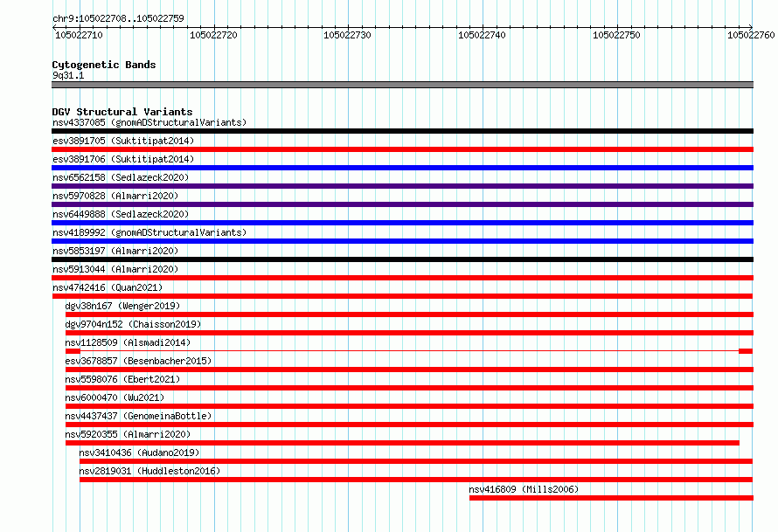Click dgv9704n152 (Chaisson2019) label
This screenshot has width=778, height=532.
133,324
